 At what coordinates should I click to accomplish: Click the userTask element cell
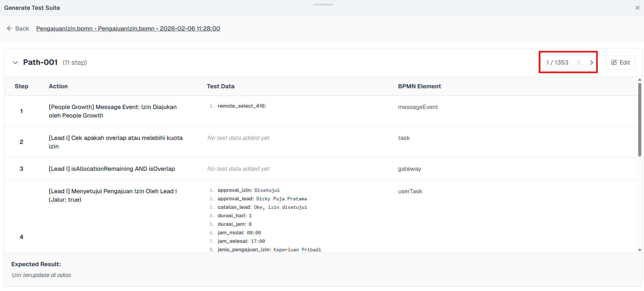point(410,191)
